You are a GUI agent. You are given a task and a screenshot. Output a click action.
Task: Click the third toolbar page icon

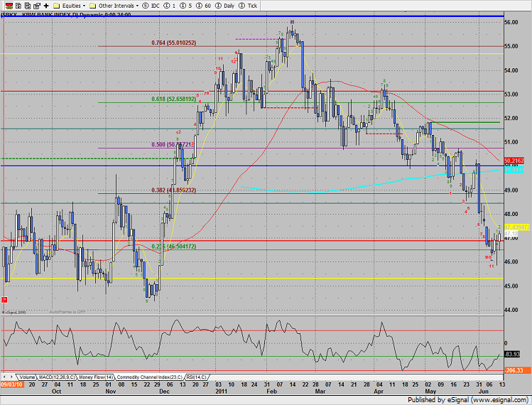[28, 6]
